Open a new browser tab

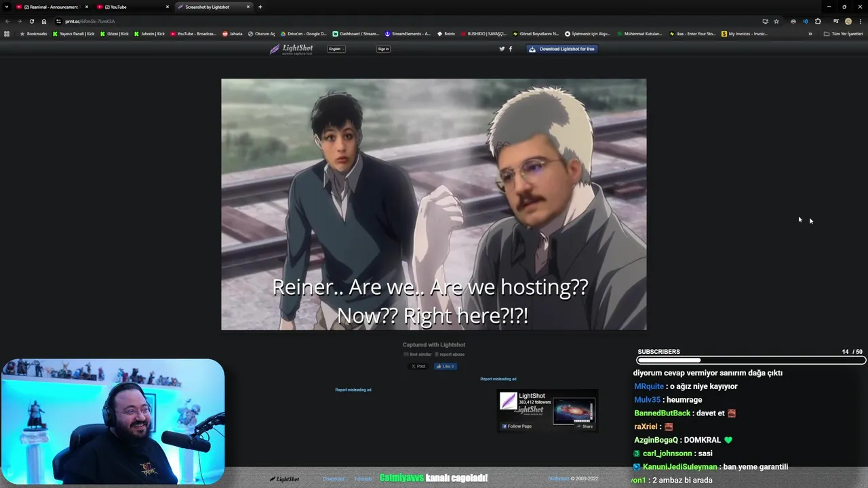(260, 7)
